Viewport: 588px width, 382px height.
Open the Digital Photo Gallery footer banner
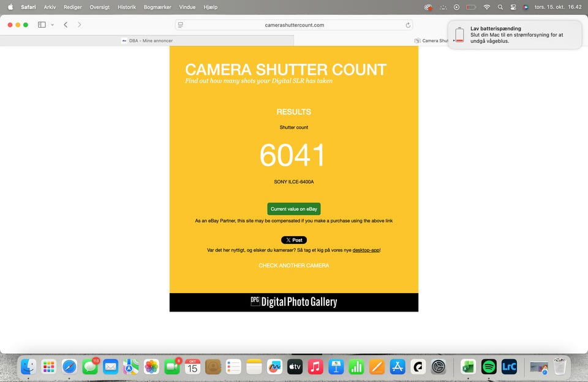(x=294, y=302)
